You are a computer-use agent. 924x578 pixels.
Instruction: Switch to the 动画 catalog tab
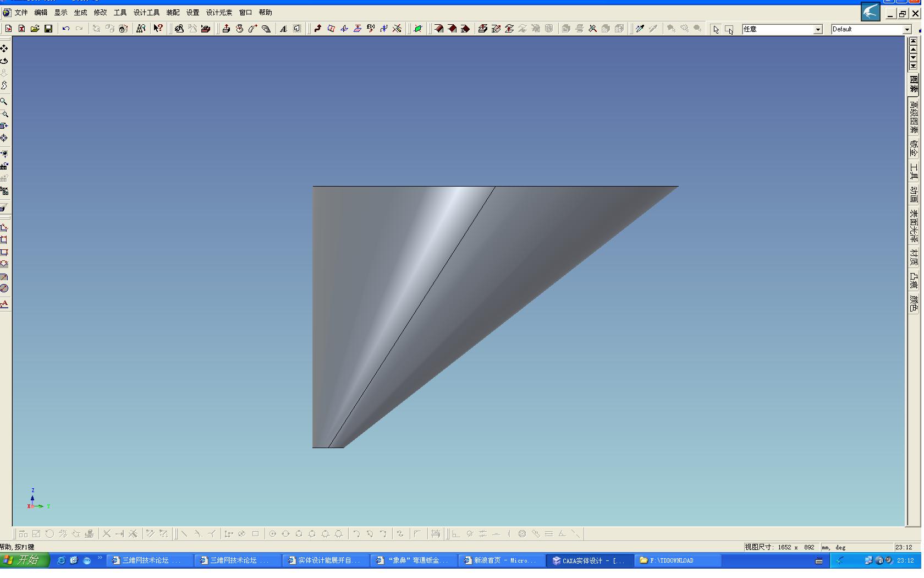click(x=914, y=195)
